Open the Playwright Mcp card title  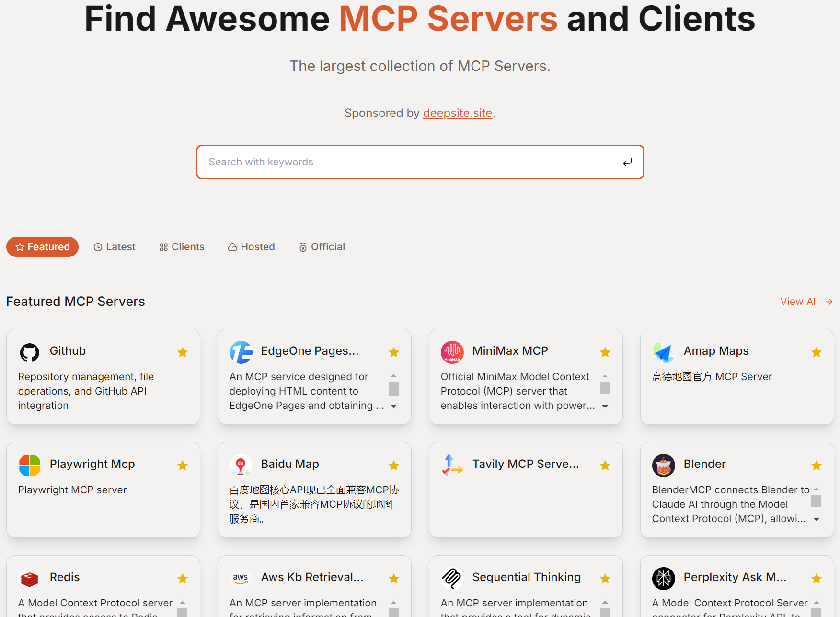click(x=92, y=464)
